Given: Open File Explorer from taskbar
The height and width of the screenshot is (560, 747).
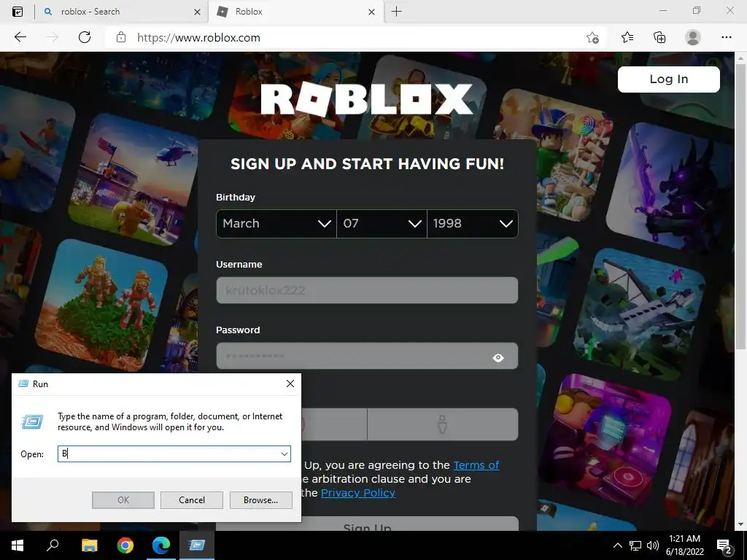Looking at the screenshot, I should coord(89,545).
